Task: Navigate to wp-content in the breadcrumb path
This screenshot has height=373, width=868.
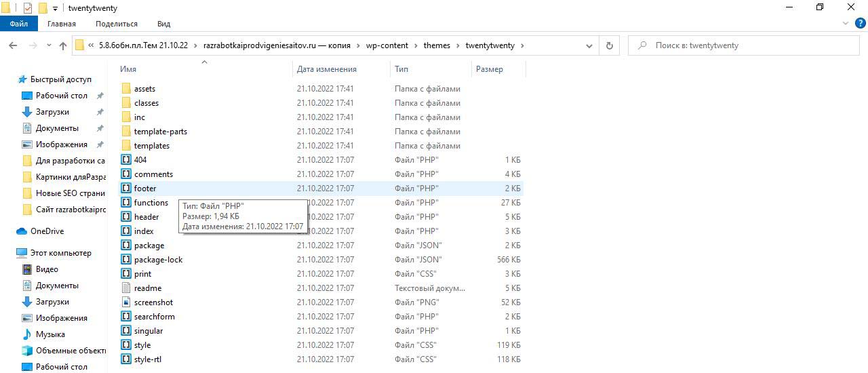Action: coord(387,45)
